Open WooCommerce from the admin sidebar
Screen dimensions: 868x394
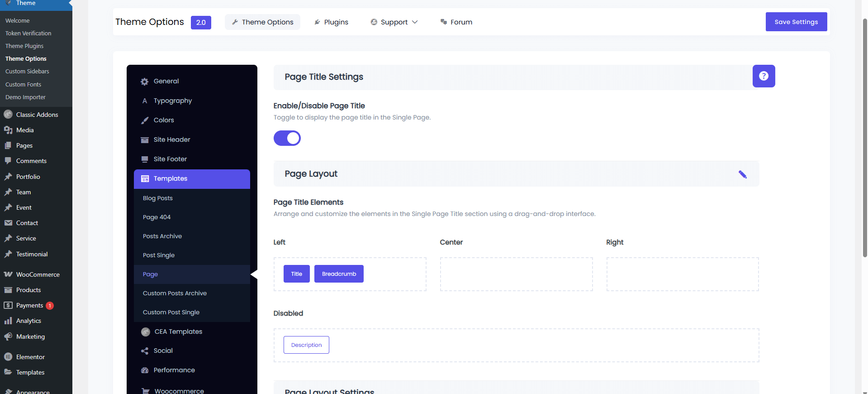click(38, 274)
